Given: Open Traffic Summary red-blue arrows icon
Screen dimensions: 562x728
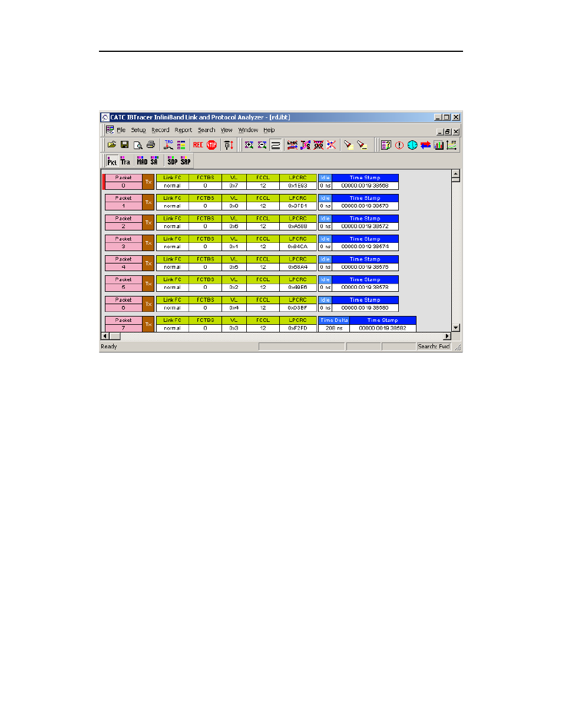Looking at the screenshot, I should click(x=425, y=145).
